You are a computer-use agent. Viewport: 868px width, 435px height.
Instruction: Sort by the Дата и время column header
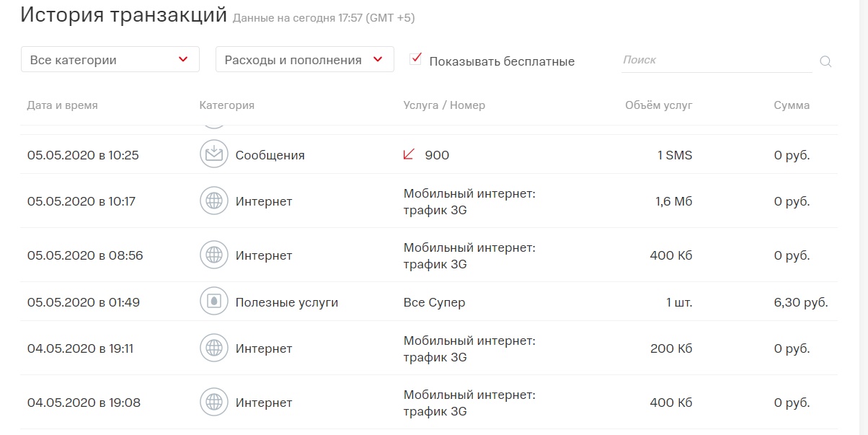(62, 105)
